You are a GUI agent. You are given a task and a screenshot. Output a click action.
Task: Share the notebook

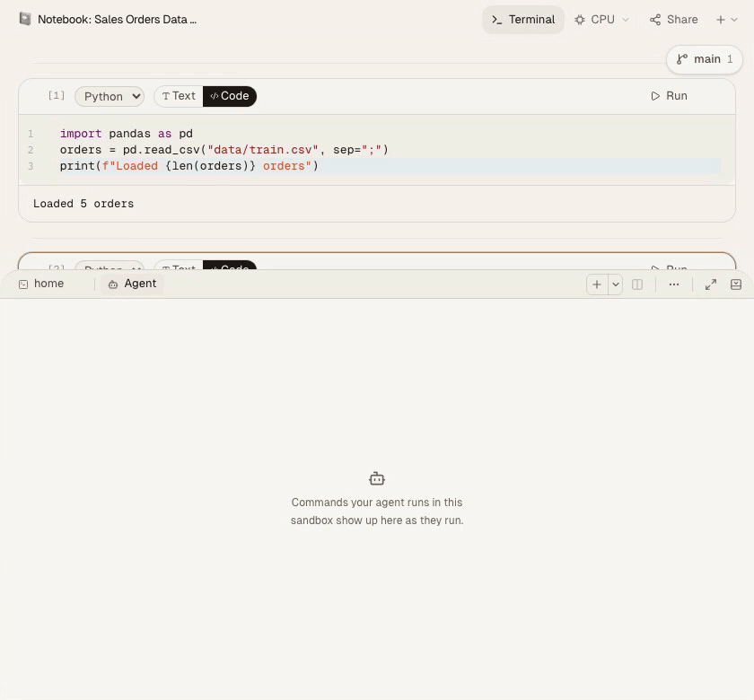(x=674, y=20)
